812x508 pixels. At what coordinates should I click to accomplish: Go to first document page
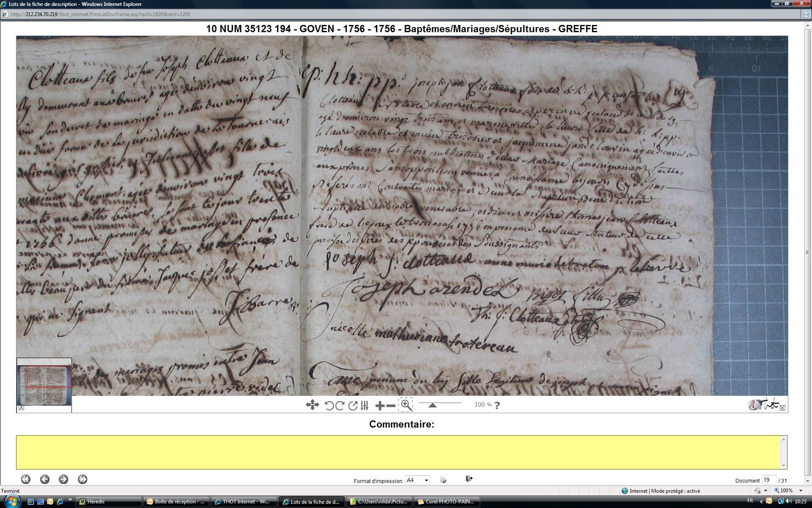[26, 479]
